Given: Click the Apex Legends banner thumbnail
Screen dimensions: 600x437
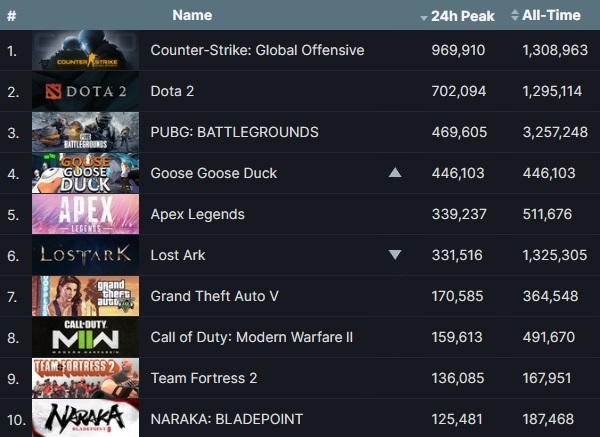Looking at the screenshot, I should [85, 214].
